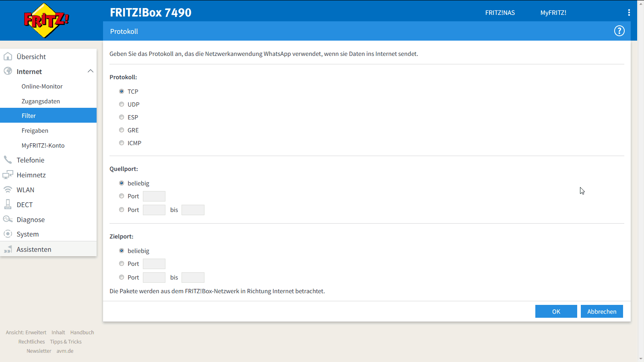644x362 pixels.
Task: Open the help question mark icon
Action: coord(619,31)
